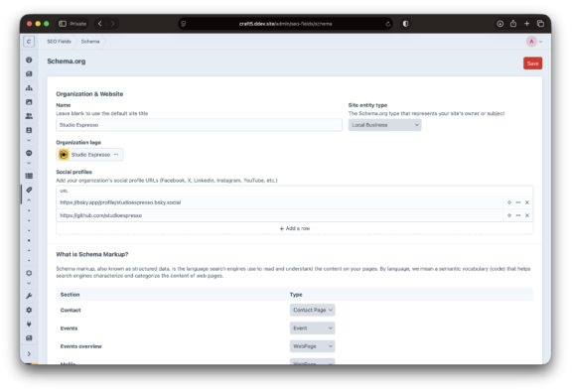Open actions menu of bsky.app row

click(518, 202)
